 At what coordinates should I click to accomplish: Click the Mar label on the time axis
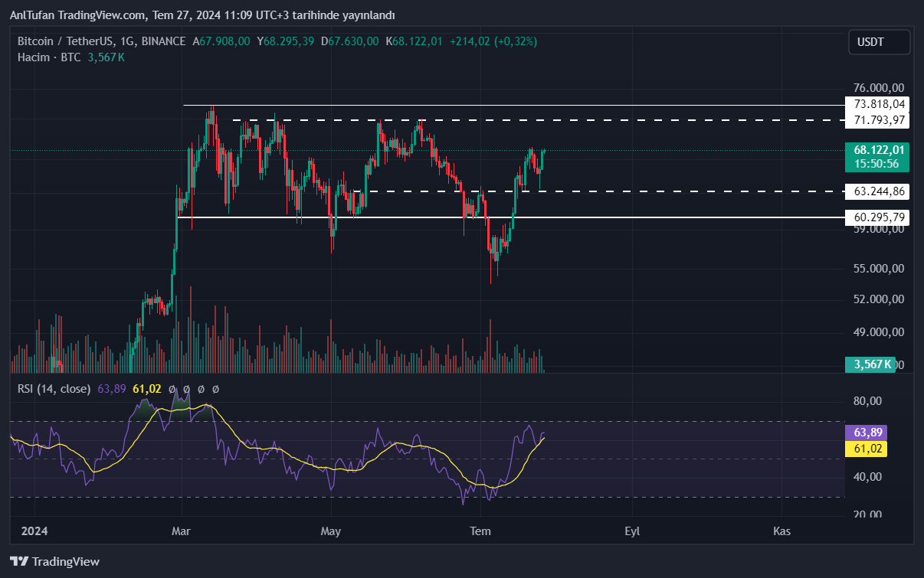[182, 531]
